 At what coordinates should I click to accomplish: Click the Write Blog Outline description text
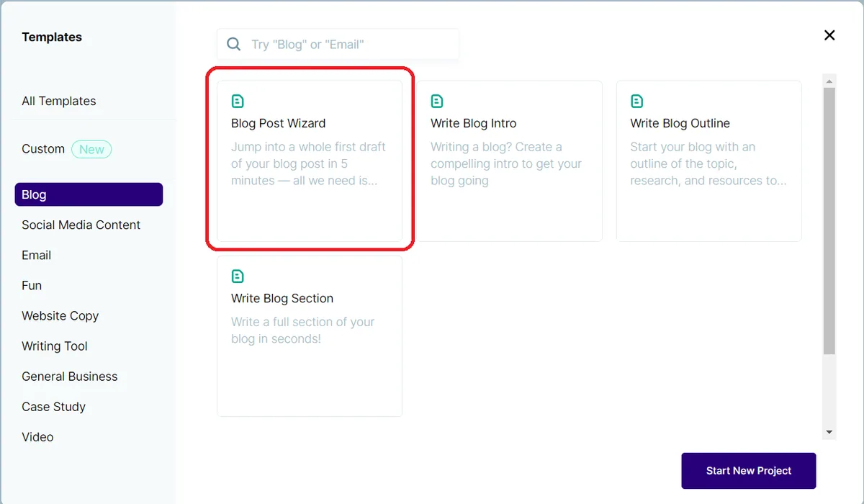[x=708, y=163]
